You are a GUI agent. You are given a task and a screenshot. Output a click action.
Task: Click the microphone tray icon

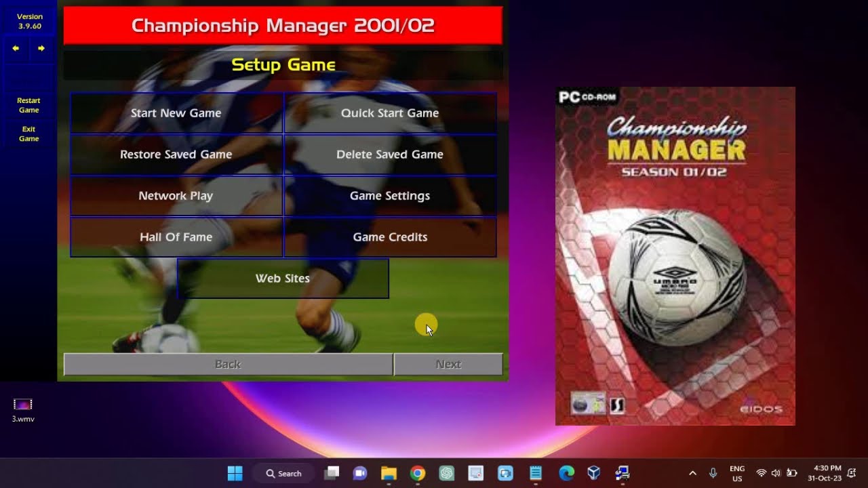(x=713, y=473)
